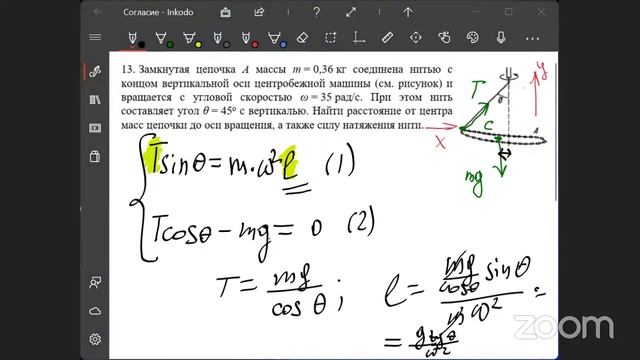The image size is (640, 360).
Task: Click the back arrow in title bar
Action: (98, 12)
